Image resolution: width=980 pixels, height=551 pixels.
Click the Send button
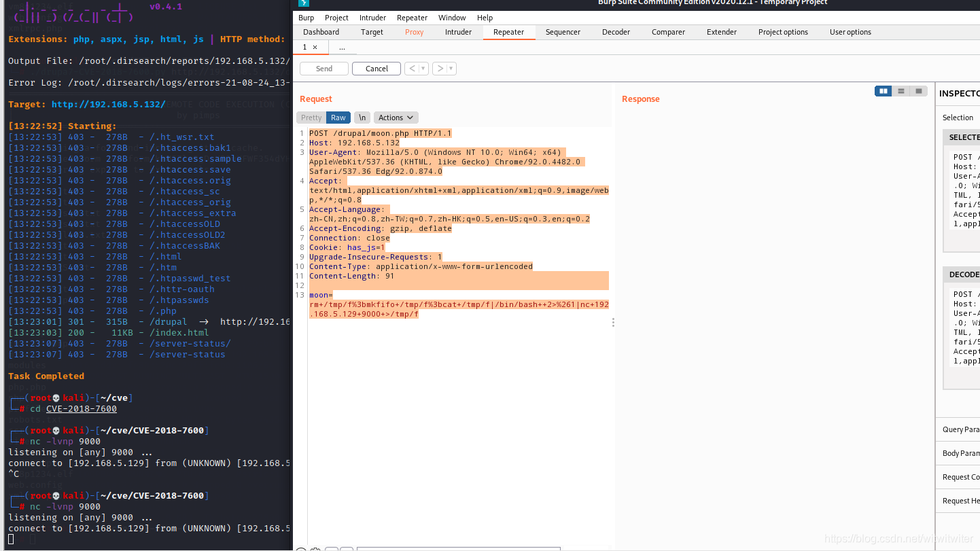(324, 69)
